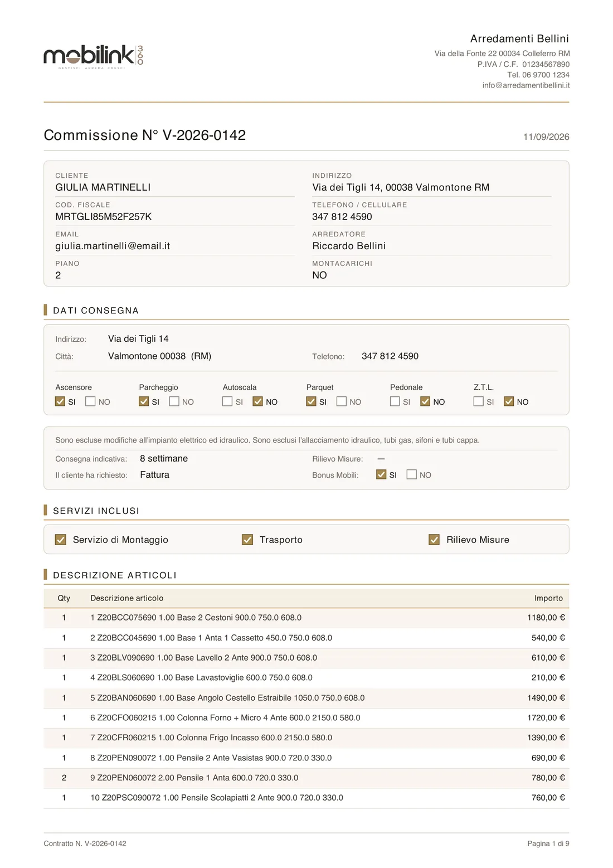Click the DESCRIZIONE ARTICOLI section heading
Viewport: 613px width, 868px height.
pyautogui.click(x=115, y=575)
